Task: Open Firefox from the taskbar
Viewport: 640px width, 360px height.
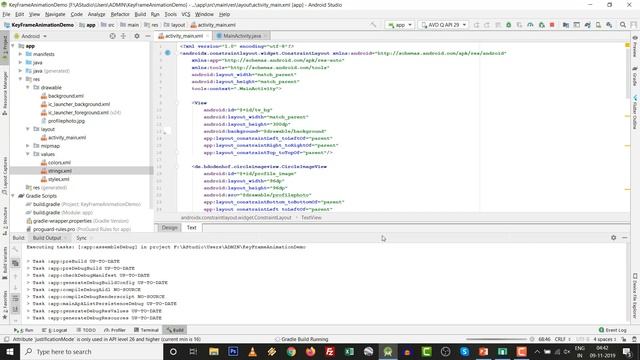Action: coord(311,351)
